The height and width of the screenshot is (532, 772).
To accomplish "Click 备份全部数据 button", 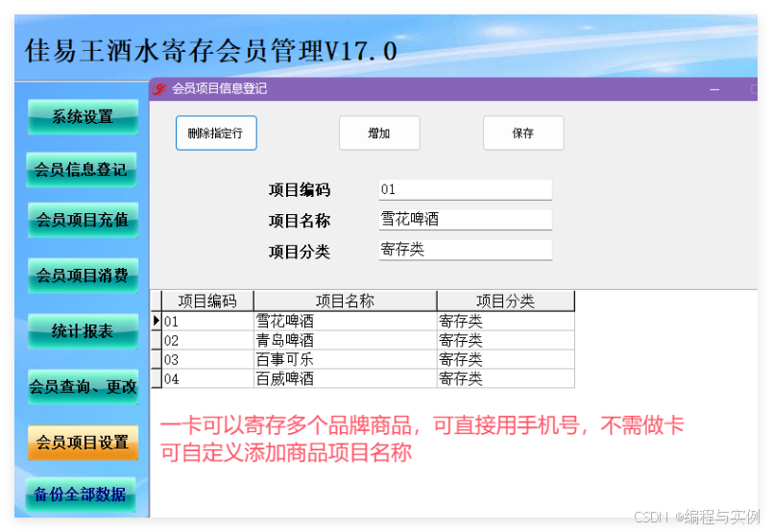I will pos(81,495).
